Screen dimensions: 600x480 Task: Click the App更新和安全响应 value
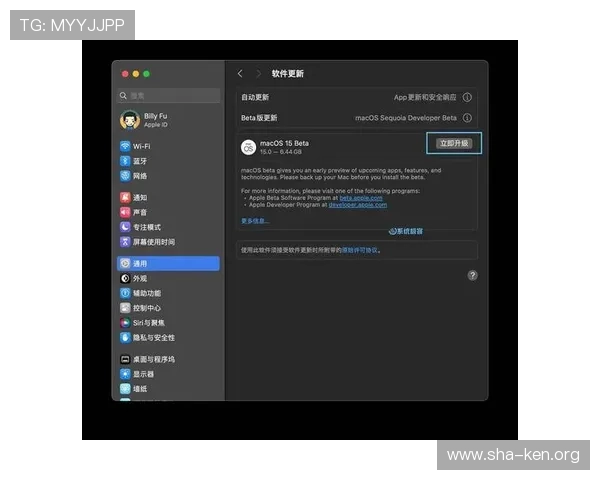pos(425,97)
